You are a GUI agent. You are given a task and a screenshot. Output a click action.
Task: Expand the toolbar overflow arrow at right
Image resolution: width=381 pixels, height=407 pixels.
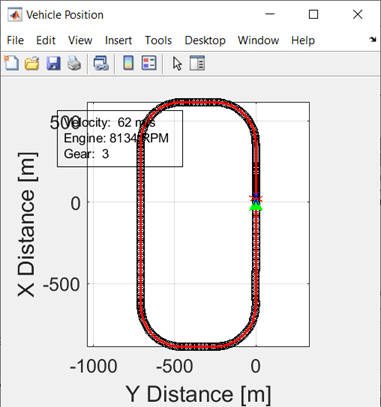[373, 40]
